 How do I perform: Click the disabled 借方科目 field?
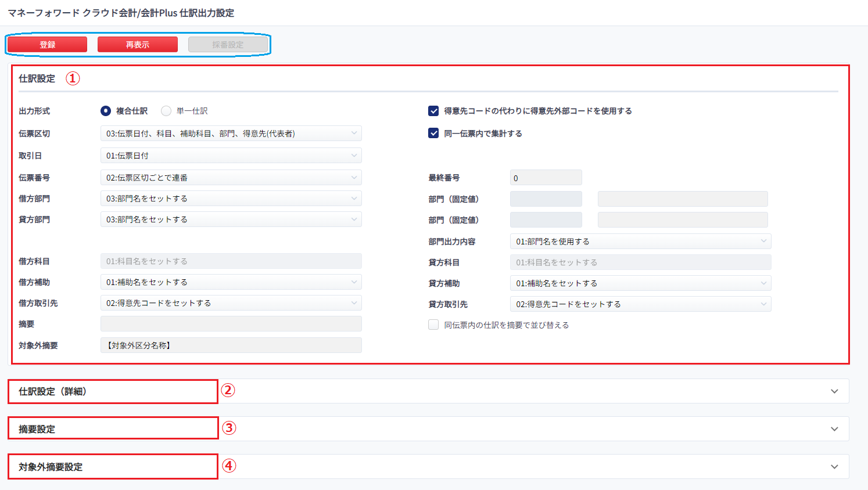(x=231, y=261)
